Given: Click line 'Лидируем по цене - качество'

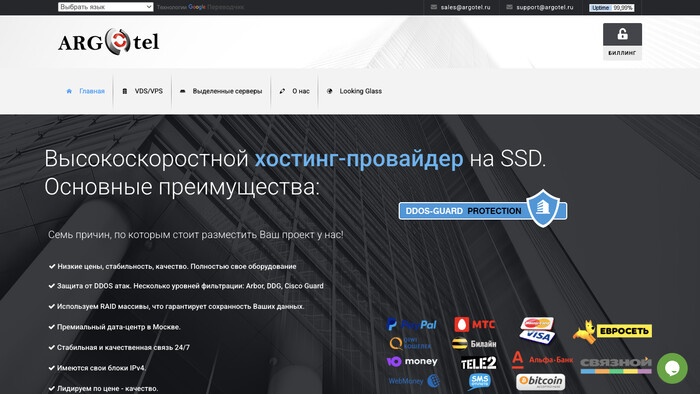Looking at the screenshot, I should point(108,389).
